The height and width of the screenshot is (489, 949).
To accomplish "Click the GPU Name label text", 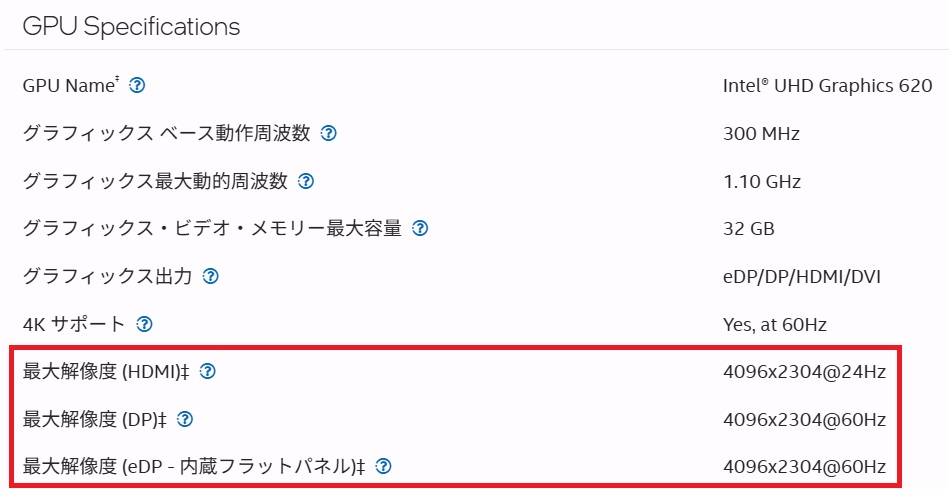I will coord(68,86).
